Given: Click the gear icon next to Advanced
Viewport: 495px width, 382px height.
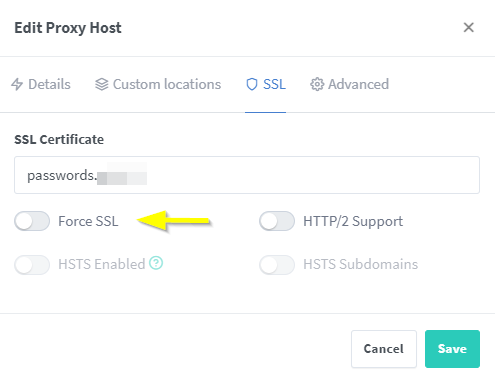Looking at the screenshot, I should point(317,84).
